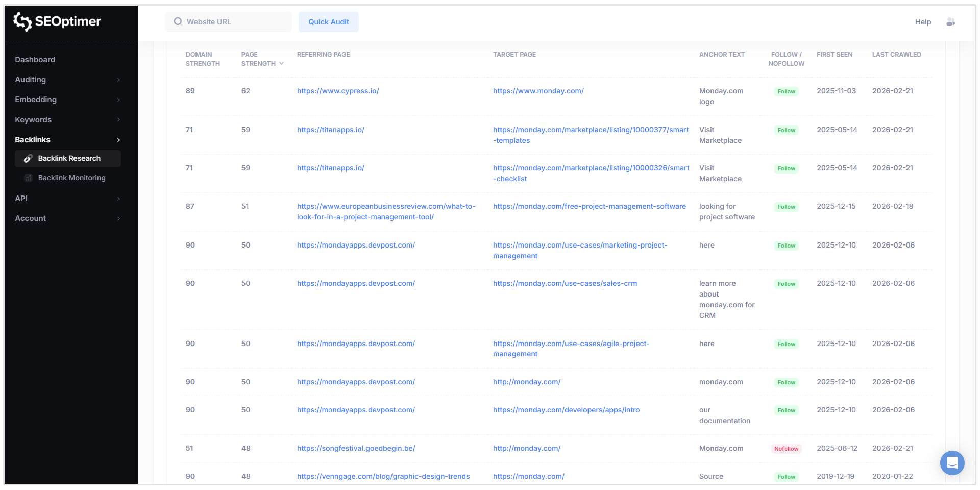980x490 pixels.
Task: Click the SEOptimer logo
Action: pyautogui.click(x=56, y=21)
